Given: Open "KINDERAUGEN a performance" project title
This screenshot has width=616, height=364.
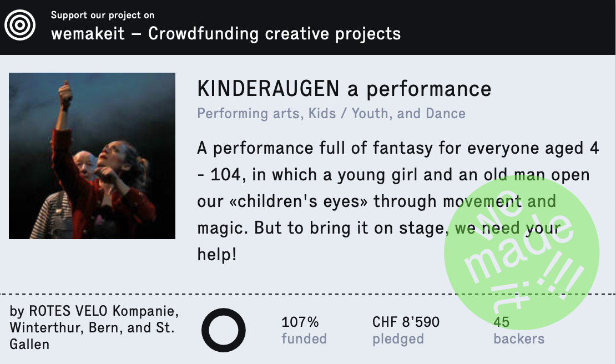Looking at the screenshot, I should tap(344, 89).
